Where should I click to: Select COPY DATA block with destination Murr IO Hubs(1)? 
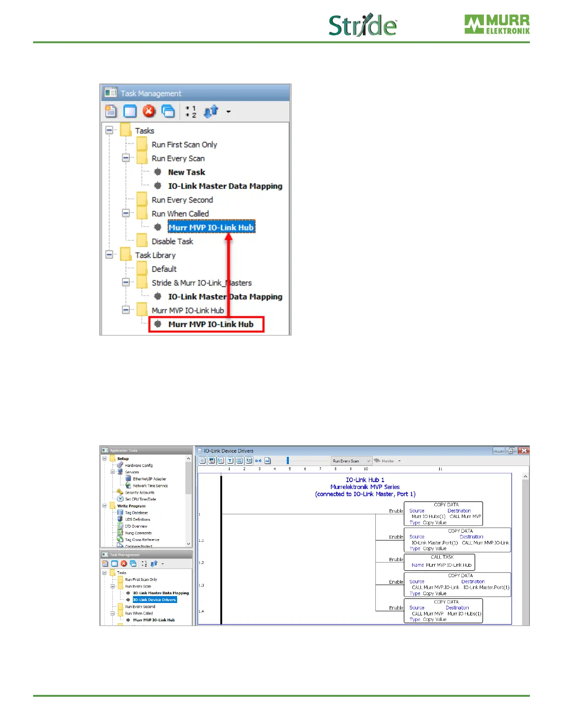coord(443,611)
